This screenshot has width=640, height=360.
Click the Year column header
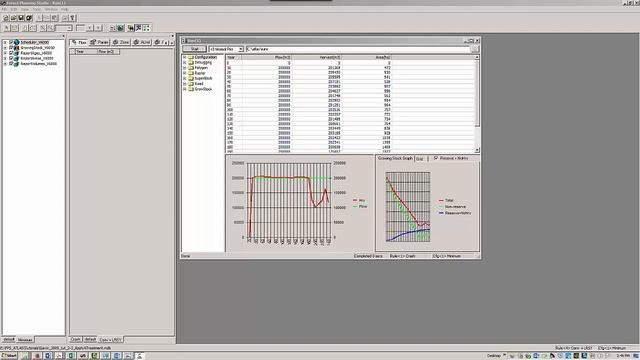click(x=234, y=57)
